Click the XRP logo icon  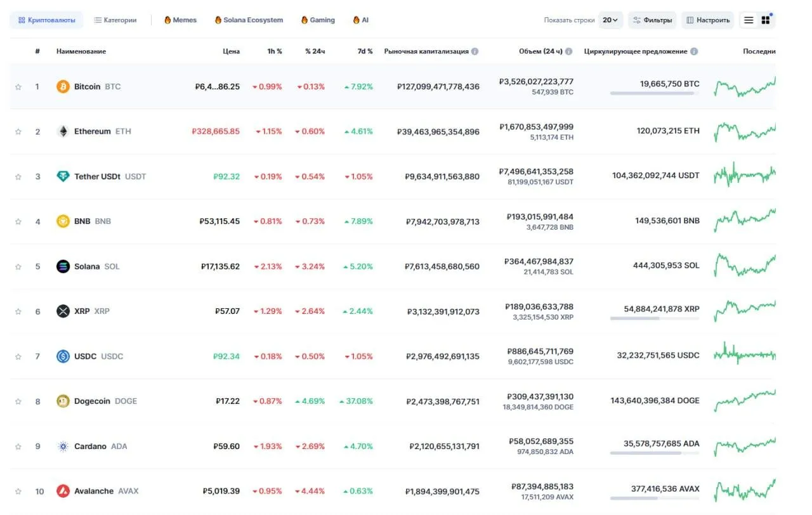click(x=63, y=311)
